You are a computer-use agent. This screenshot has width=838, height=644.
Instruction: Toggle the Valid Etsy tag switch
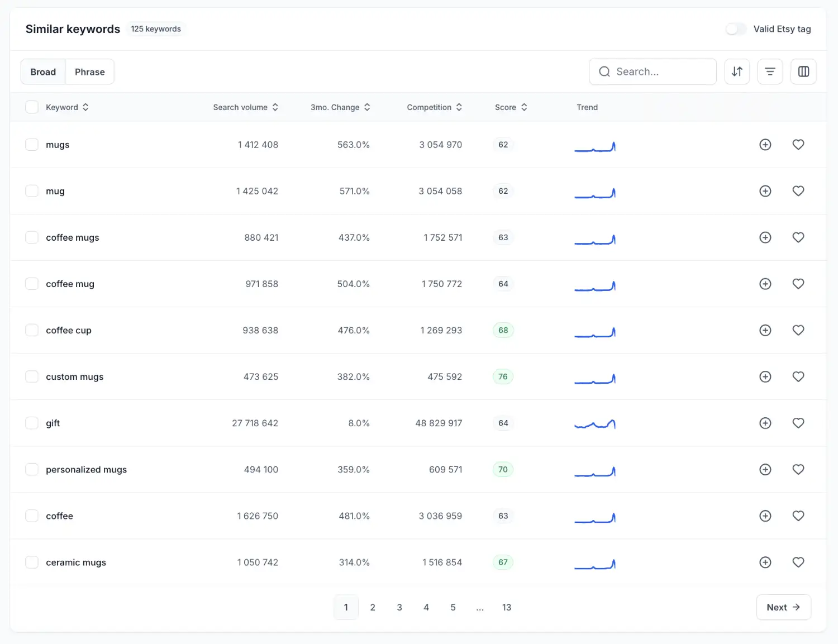(736, 29)
